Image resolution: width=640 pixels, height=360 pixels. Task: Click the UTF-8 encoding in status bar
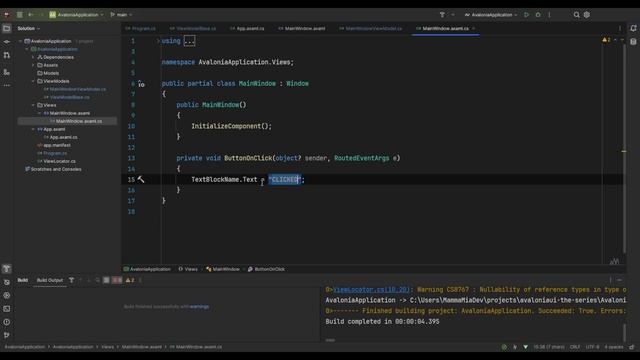click(x=592, y=347)
